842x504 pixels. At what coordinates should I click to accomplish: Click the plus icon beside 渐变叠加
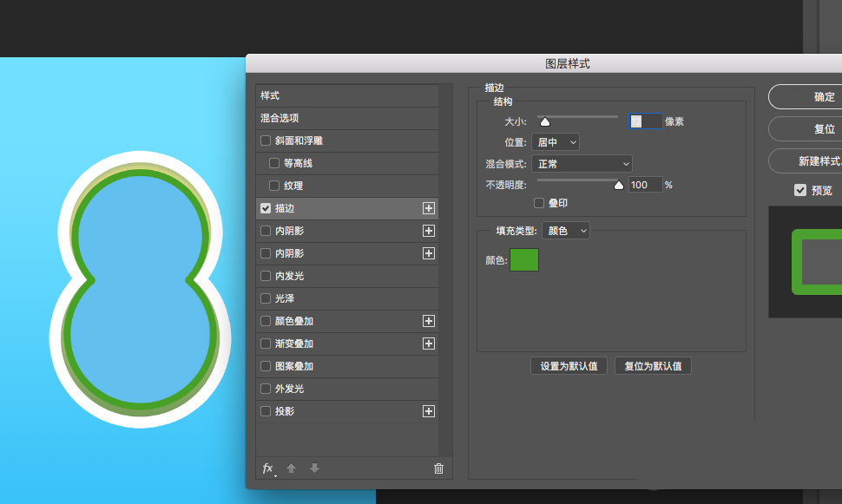point(429,344)
